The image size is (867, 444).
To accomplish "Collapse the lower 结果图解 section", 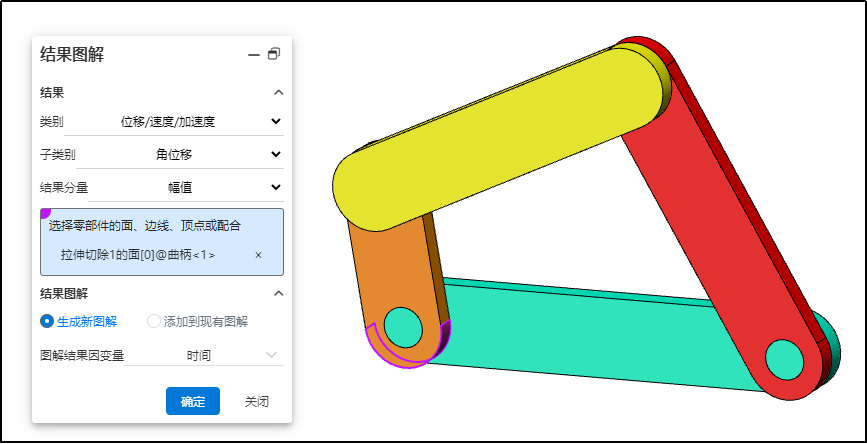I will click(x=278, y=293).
